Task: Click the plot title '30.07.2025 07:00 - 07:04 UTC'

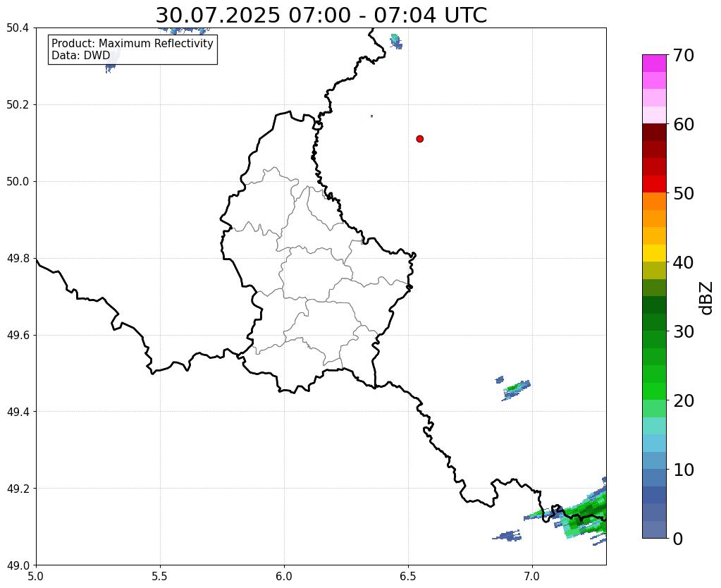Action: click(321, 16)
